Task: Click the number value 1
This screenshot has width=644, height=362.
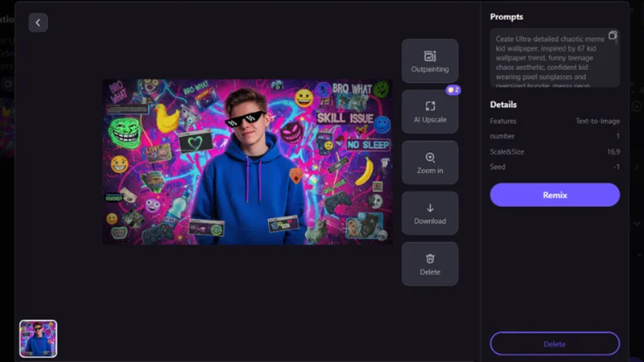Action: [x=617, y=136]
